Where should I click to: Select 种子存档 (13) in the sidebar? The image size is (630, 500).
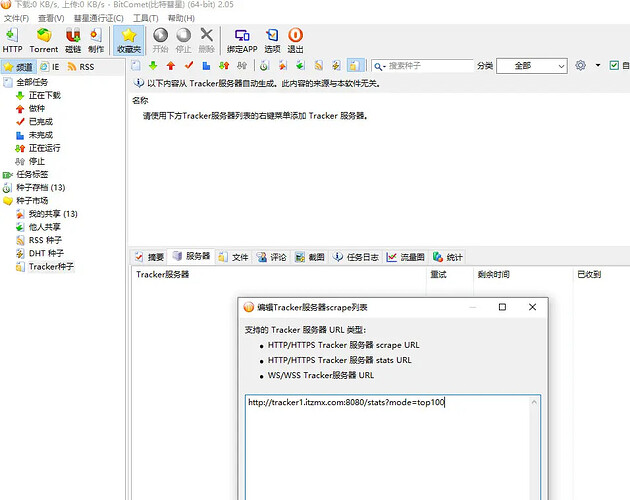tap(41, 188)
